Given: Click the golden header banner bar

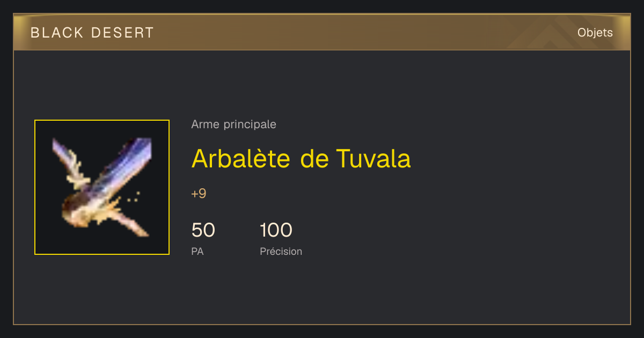Looking at the screenshot, I should coord(322,32).
